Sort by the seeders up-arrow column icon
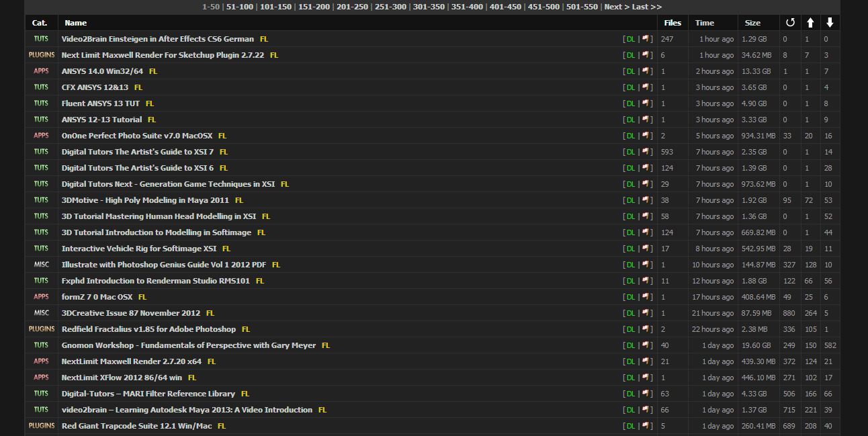 [810, 23]
